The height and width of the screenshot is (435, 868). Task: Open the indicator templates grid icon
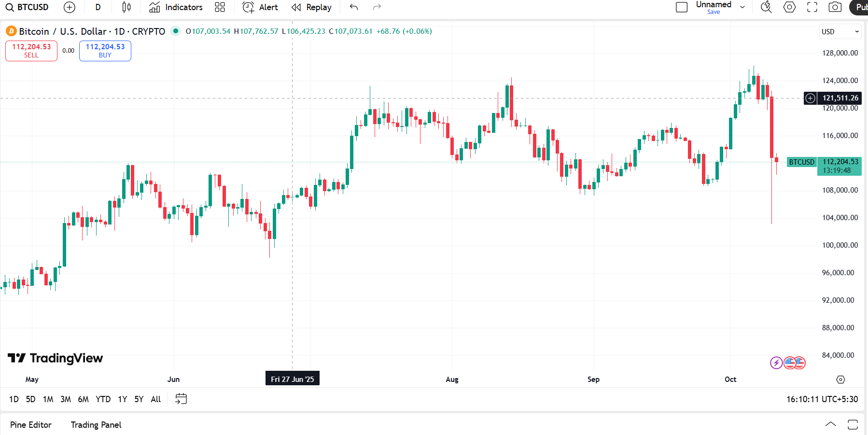coord(220,7)
